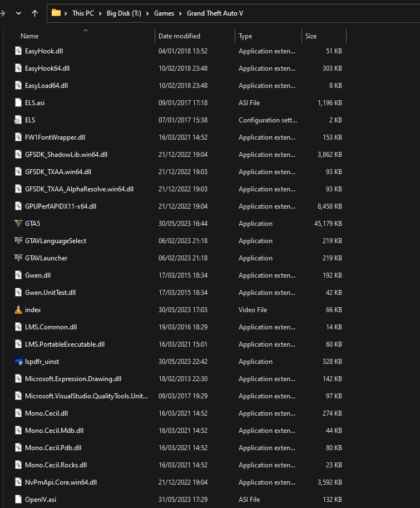Click the ELS configuration settings gear icon
The image size is (420, 508).
tap(18, 120)
